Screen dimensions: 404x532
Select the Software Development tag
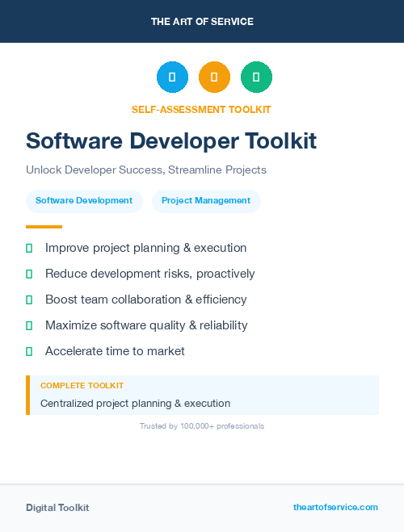(x=84, y=201)
